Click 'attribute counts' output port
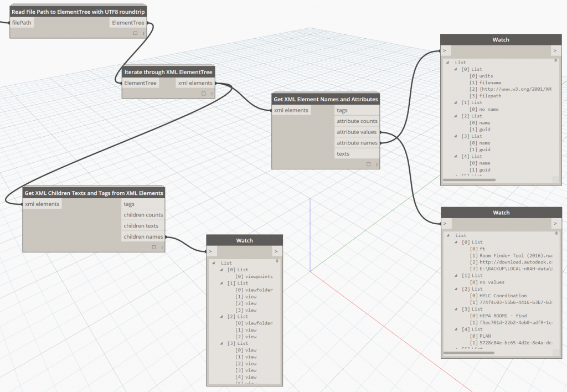 (x=357, y=121)
